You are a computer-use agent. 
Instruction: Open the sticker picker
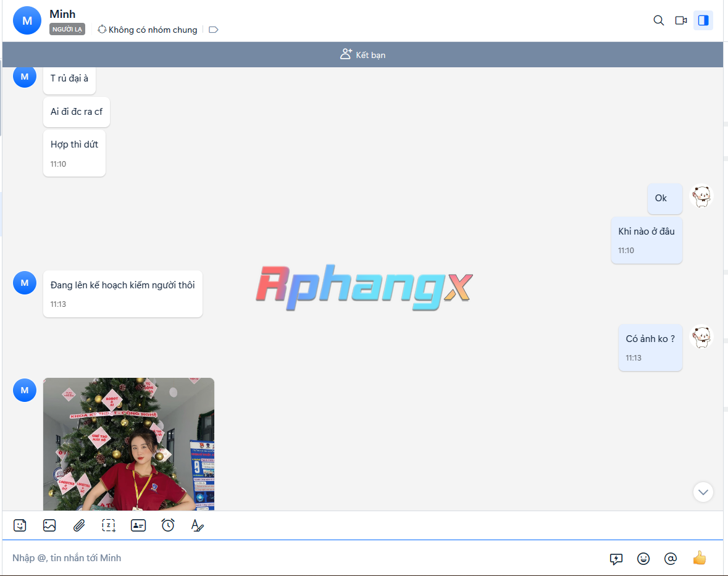[20, 525]
